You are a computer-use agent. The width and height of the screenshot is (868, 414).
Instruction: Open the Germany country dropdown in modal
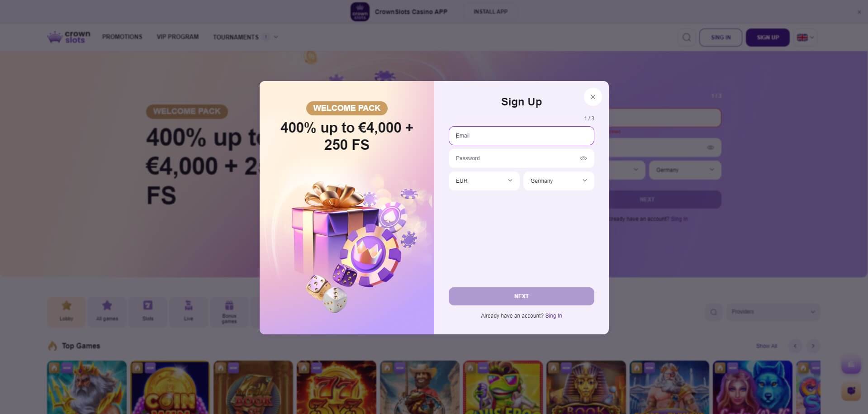559,181
